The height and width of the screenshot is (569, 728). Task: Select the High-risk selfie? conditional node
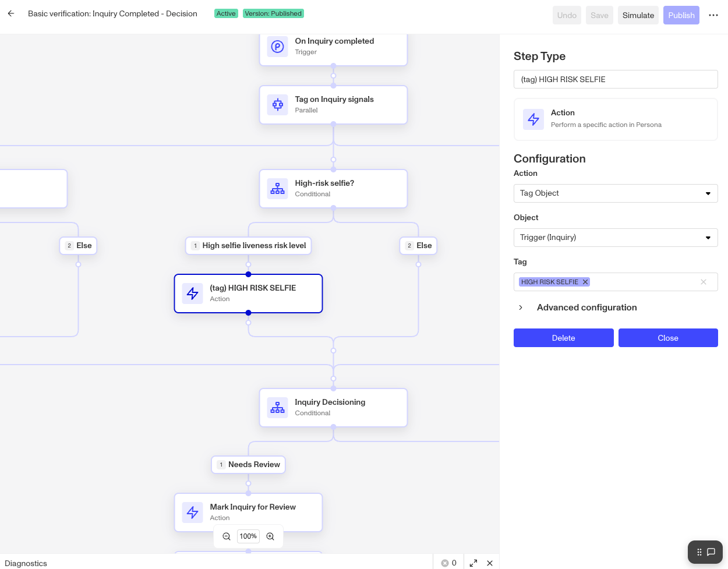point(333,189)
